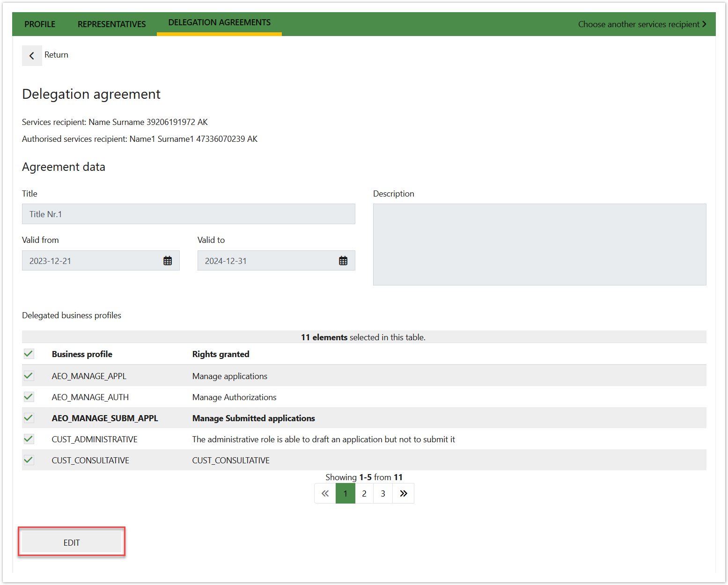Open the Valid to calendar icon
The height and width of the screenshot is (585, 728).
[x=343, y=261]
